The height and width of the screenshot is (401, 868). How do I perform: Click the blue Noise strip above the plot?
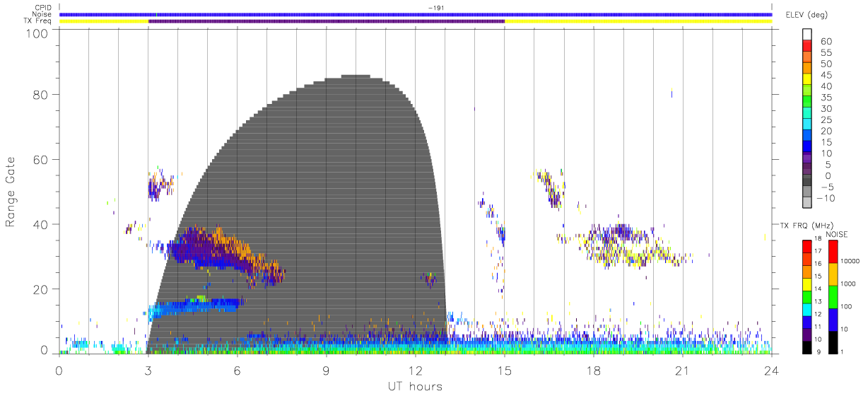[416, 14]
